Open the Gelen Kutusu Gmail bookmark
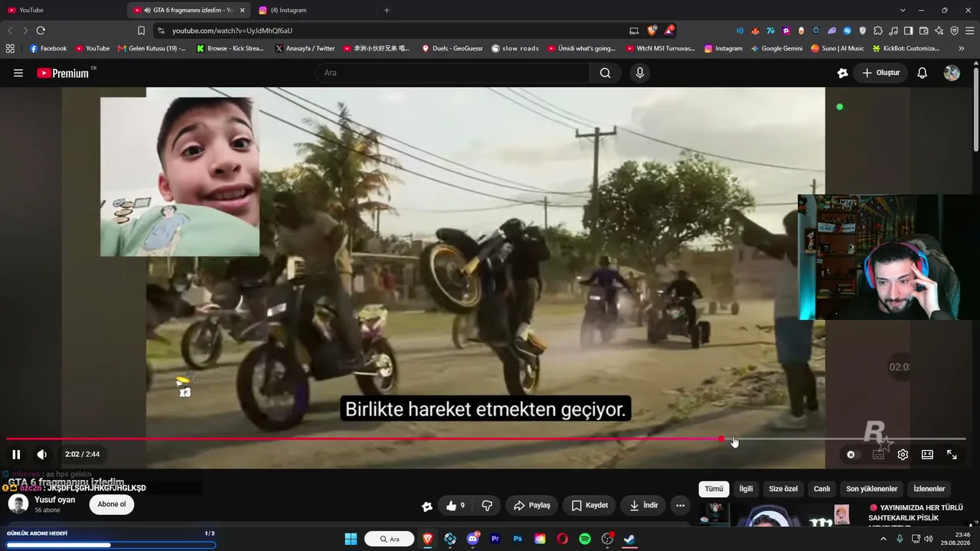Screen dimensions: 980x551 click(x=152, y=48)
